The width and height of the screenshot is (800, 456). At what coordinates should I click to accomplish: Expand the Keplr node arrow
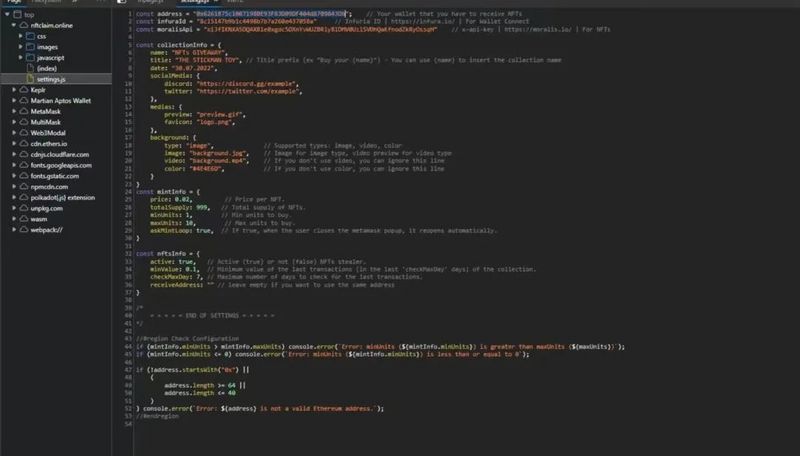(x=14, y=89)
